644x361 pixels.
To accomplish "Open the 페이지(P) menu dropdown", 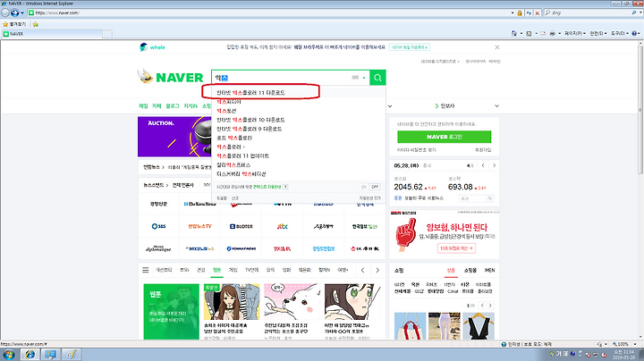I will (x=575, y=33).
